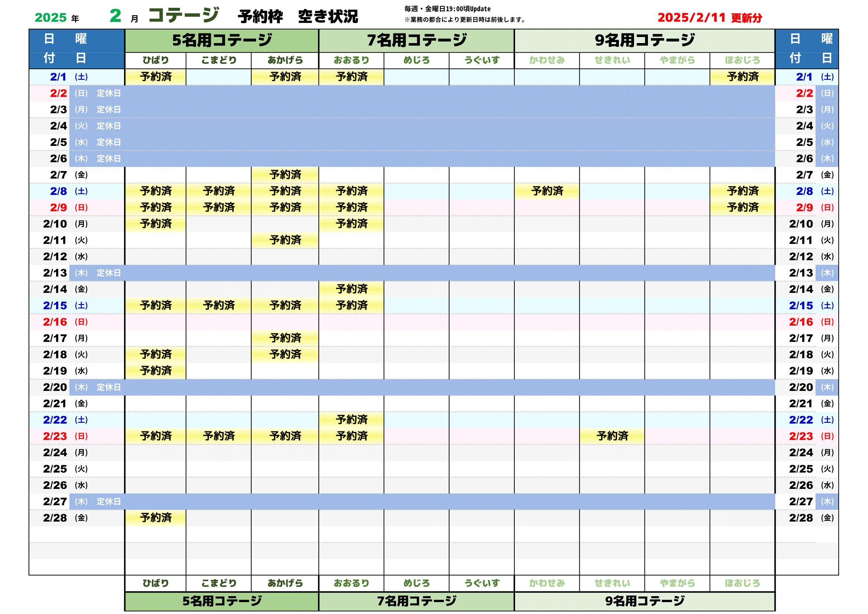Click 定休日 label on 2/13 row

(x=108, y=273)
